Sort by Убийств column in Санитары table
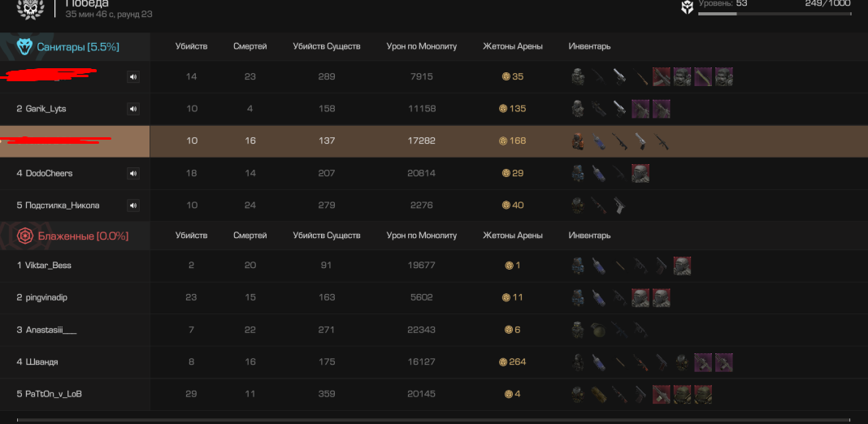This screenshot has height=424, width=868. 192,46
